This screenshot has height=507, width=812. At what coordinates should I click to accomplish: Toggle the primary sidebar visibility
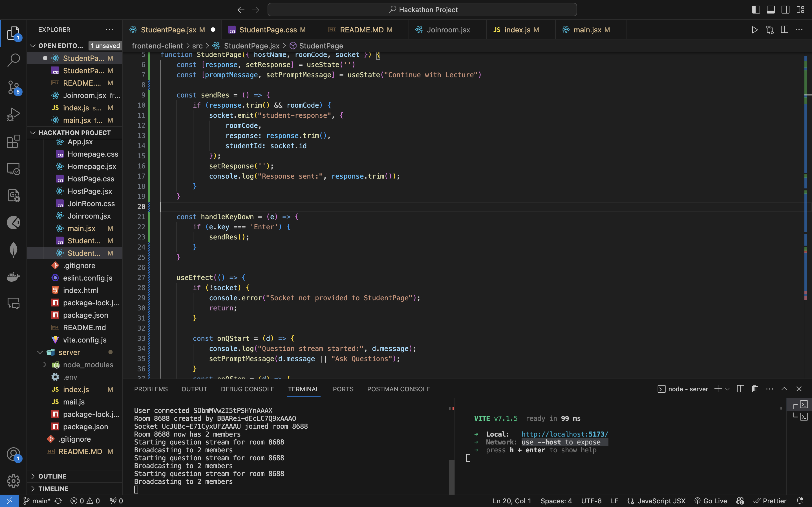point(756,10)
